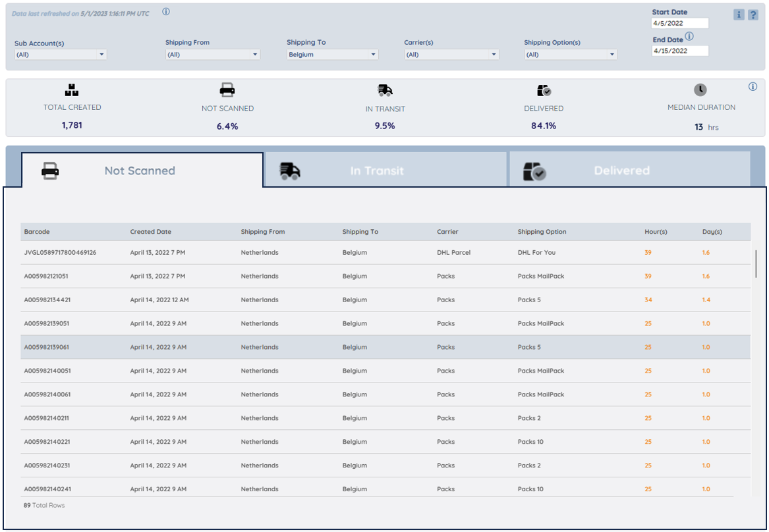
Task: Click the truck icon on In Transit tab
Action: (290, 171)
